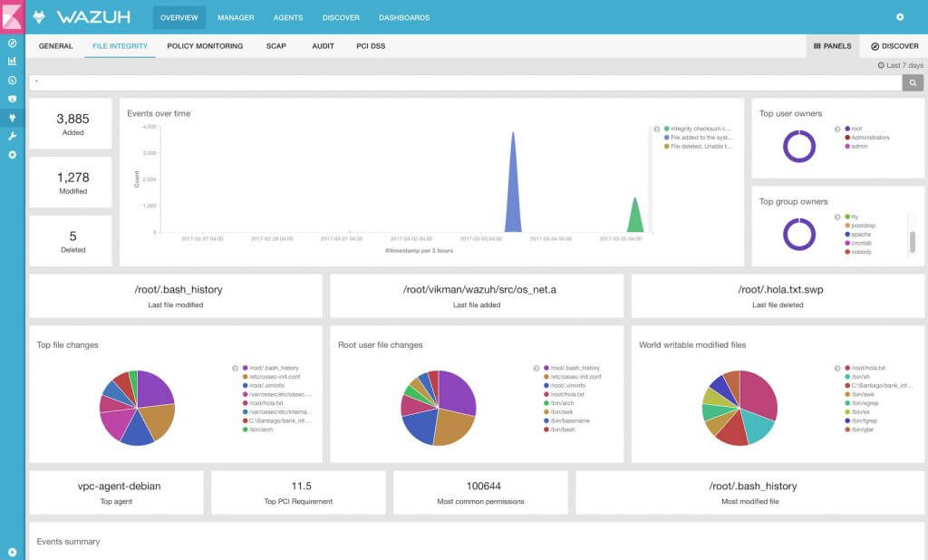Open the Agents menu in header
Image resolution: width=928 pixels, height=560 pixels.
[288, 17]
